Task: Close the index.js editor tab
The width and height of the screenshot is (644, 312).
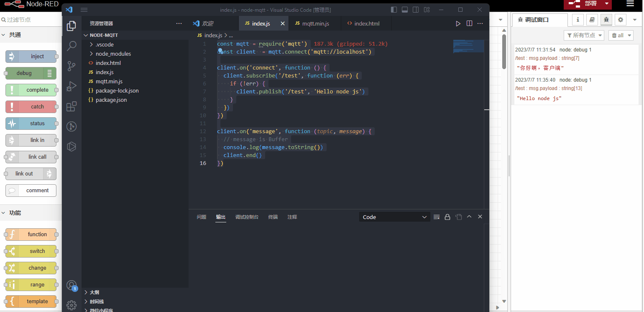Action: pyautogui.click(x=283, y=23)
